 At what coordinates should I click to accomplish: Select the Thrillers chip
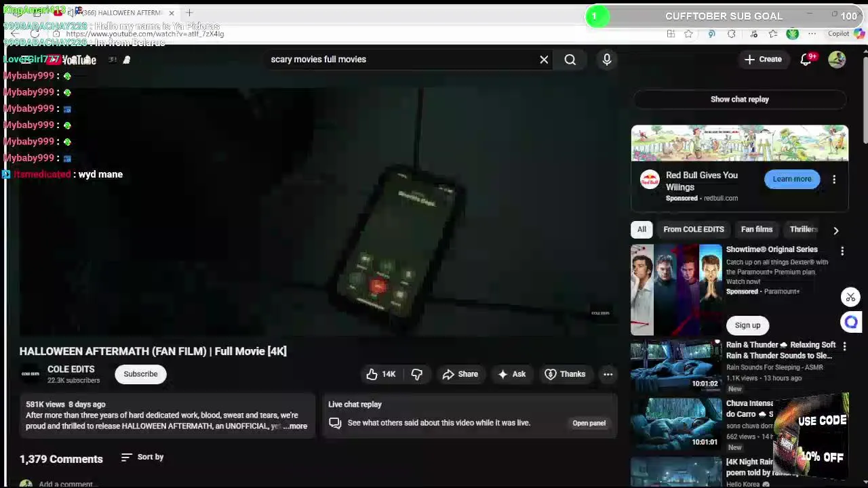[x=803, y=230]
